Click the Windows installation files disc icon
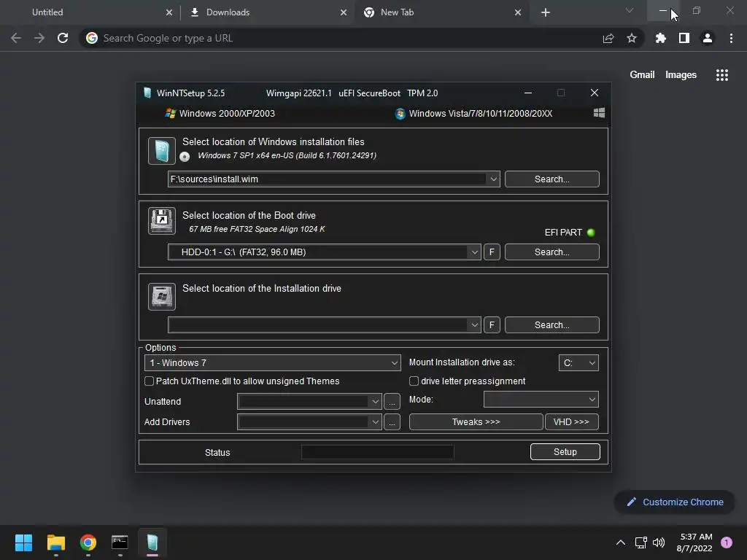The image size is (747, 560). 161,150
